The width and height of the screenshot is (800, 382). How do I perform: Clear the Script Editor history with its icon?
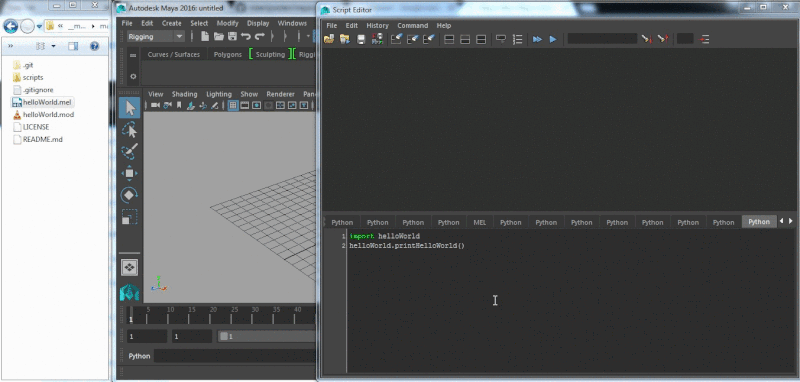click(x=396, y=39)
